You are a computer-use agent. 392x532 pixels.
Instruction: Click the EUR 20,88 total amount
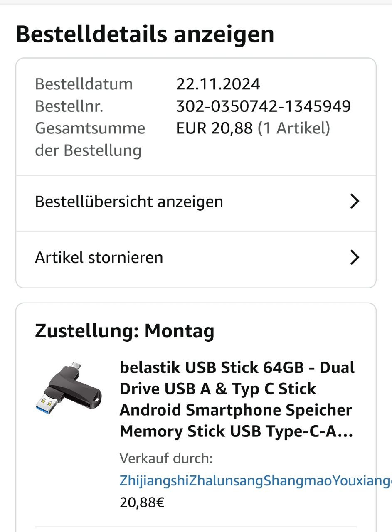coord(214,128)
